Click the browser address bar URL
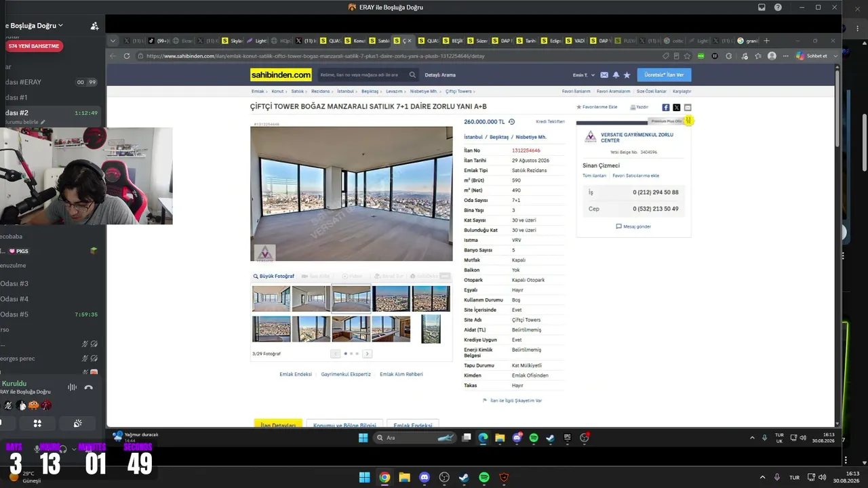The image size is (868, 488). point(315,56)
